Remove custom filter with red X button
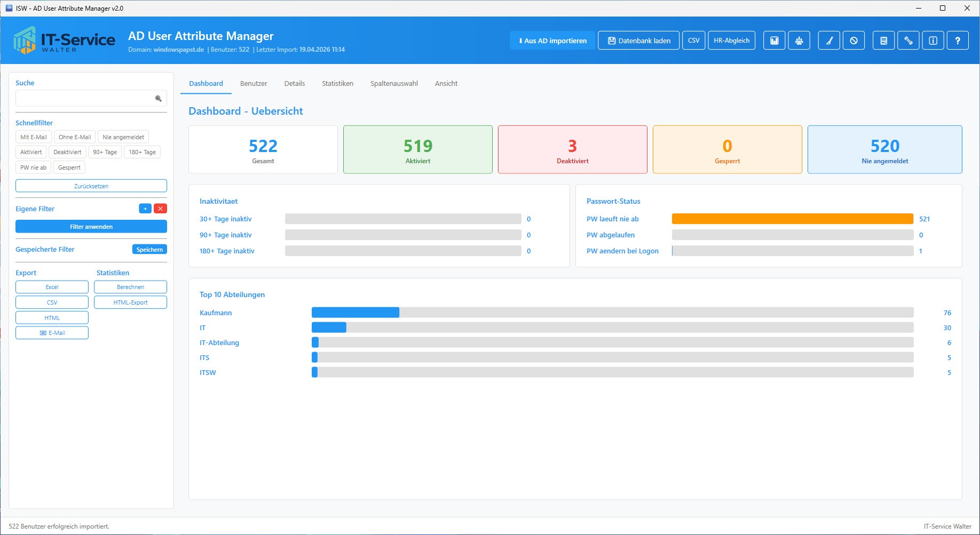 click(160, 209)
